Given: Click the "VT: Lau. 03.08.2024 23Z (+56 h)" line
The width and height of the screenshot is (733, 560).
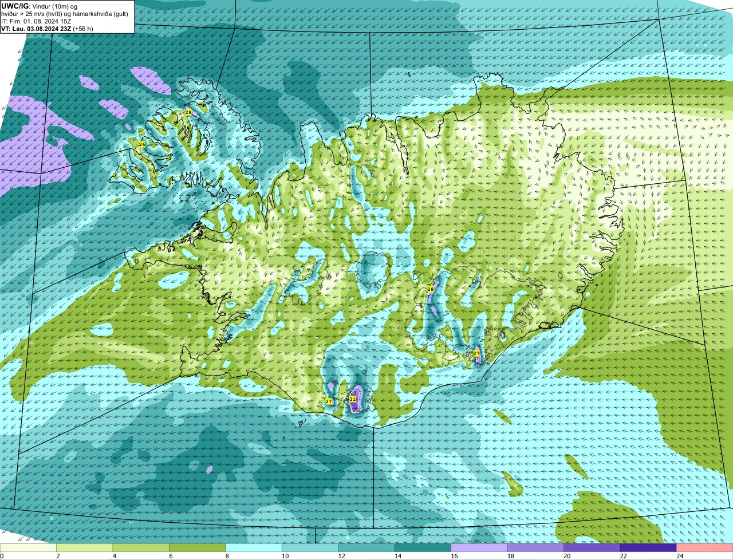Looking at the screenshot, I should tap(47, 29).
